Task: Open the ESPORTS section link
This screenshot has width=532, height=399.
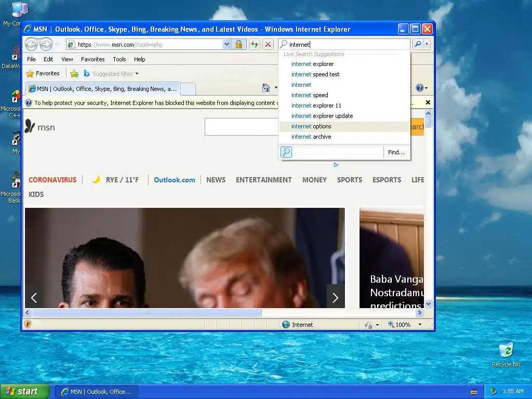Action: [387, 180]
